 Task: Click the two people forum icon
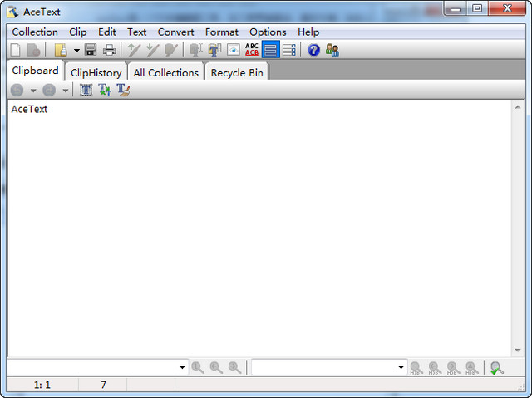(332, 50)
